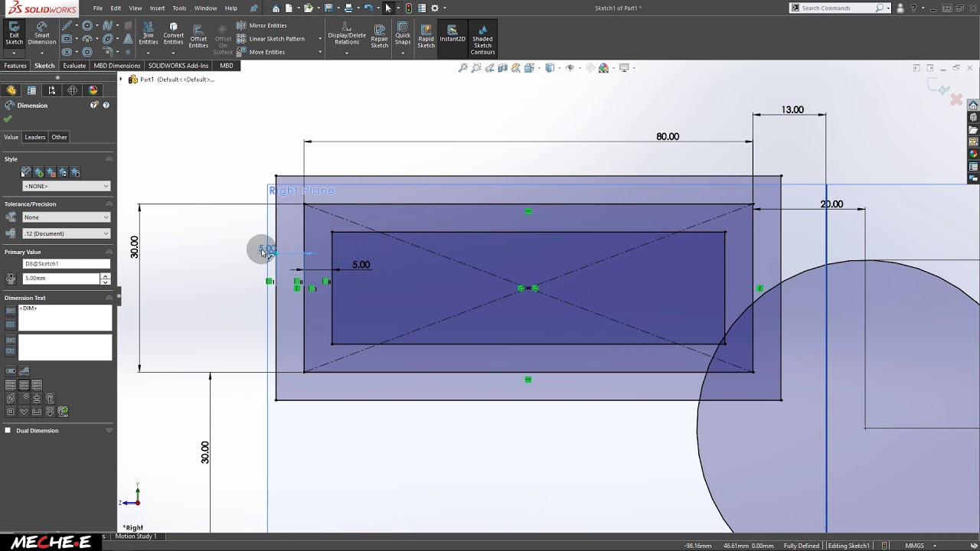Open the Style NONE dropdown
Image resolution: width=980 pixels, height=551 pixels.
[x=67, y=186]
